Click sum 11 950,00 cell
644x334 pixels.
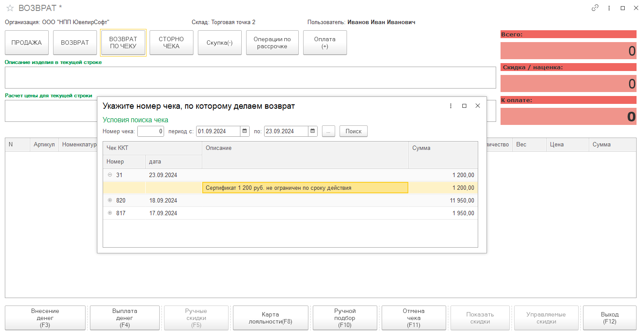pos(443,200)
